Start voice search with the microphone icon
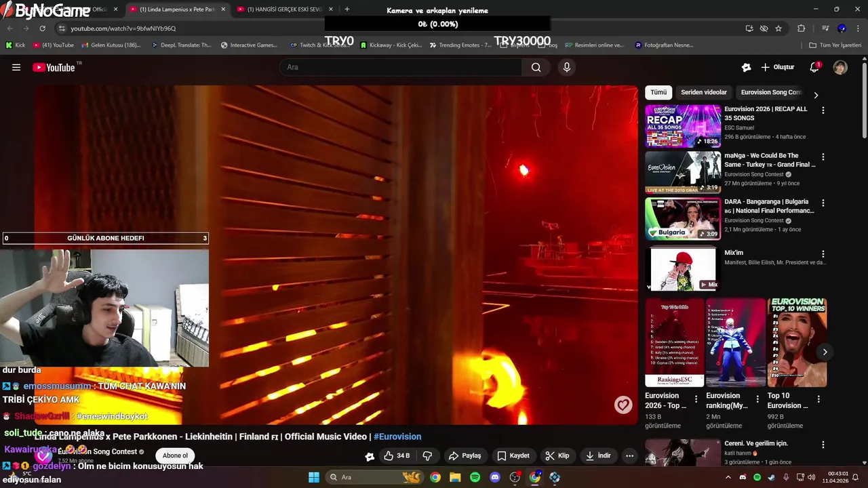 567,67
